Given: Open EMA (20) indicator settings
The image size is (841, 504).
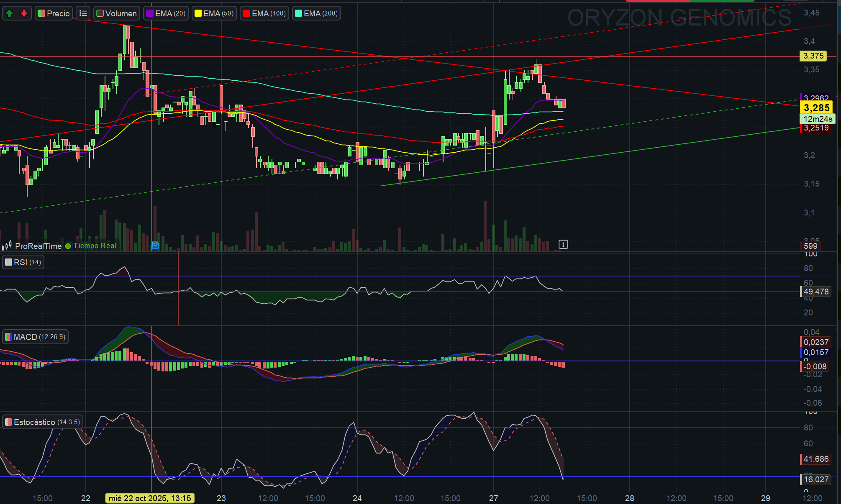Looking at the screenshot, I should tap(166, 13).
